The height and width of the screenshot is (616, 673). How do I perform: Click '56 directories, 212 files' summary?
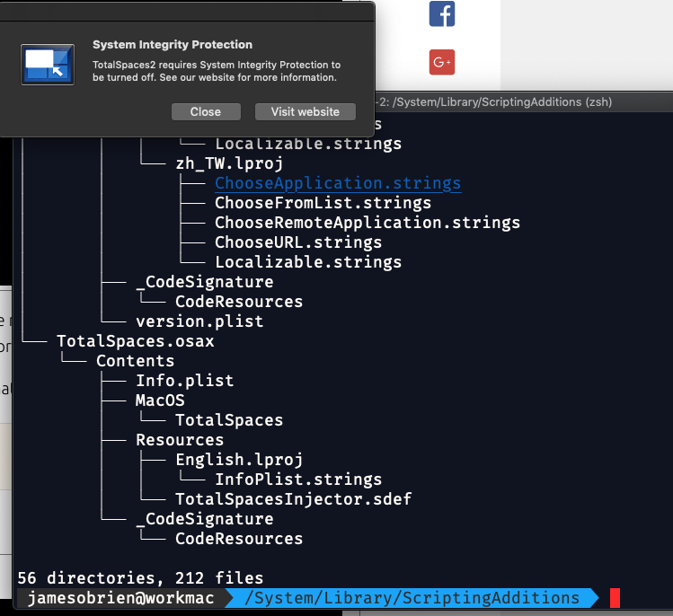click(140, 577)
